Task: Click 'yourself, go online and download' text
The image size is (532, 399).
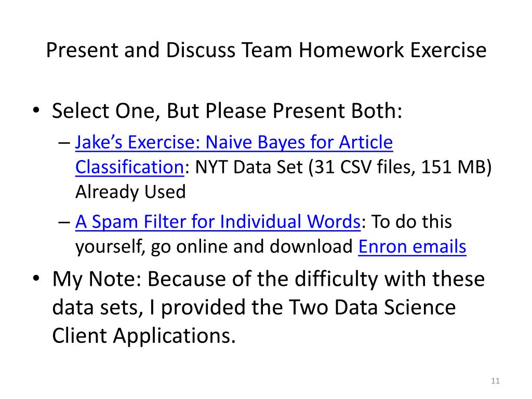Action: (214, 247)
